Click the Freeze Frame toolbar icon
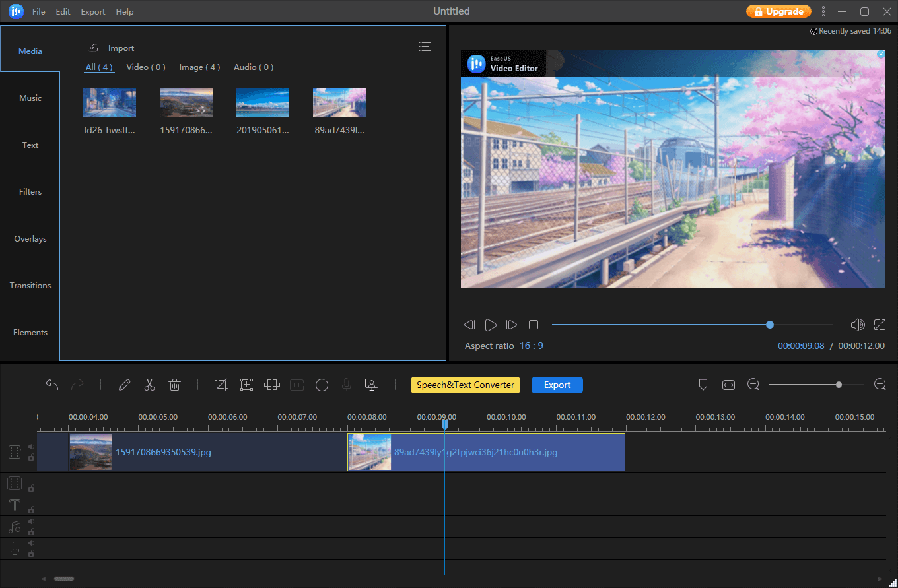 pyautogui.click(x=246, y=385)
